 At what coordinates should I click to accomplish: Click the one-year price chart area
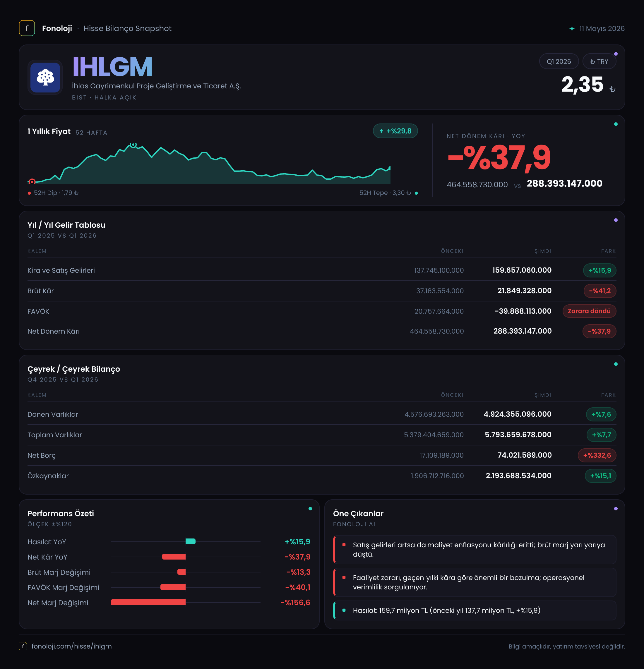pos(209,163)
